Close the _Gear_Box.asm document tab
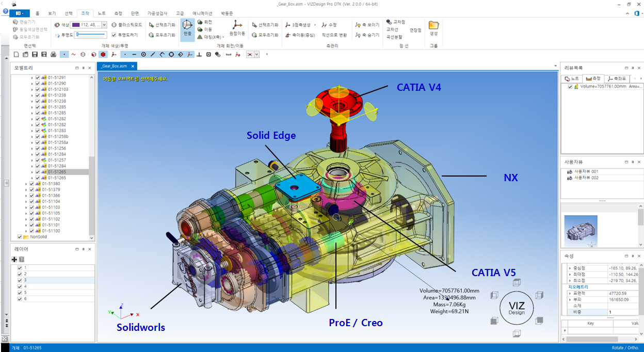 (x=133, y=66)
